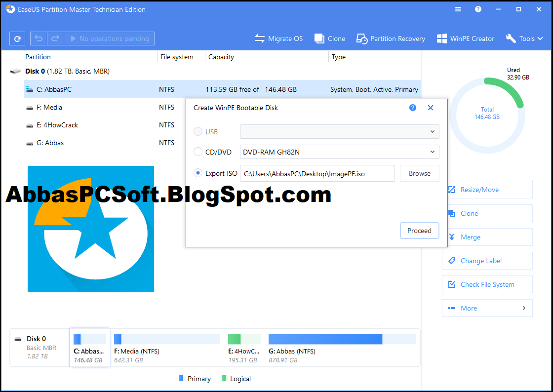Select C: Abbas block in disk map

coord(89,348)
